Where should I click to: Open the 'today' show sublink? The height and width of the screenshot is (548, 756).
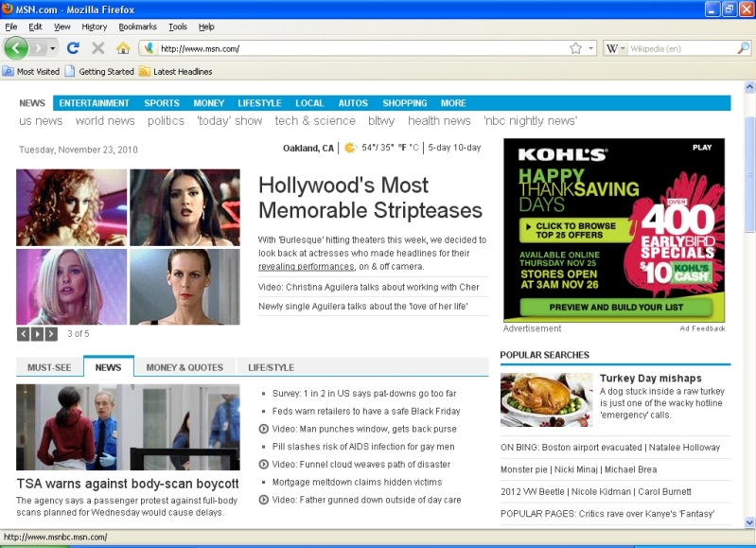230,120
